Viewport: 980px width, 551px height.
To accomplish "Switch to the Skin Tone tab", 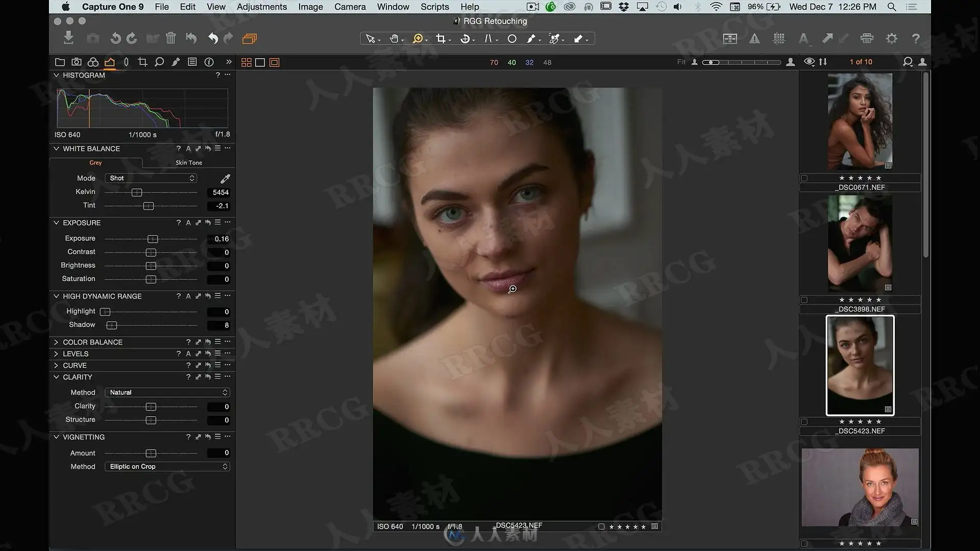I will 189,163.
